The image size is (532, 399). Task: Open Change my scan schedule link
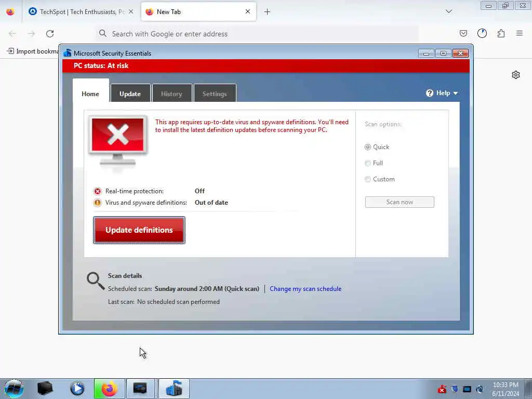click(x=305, y=289)
